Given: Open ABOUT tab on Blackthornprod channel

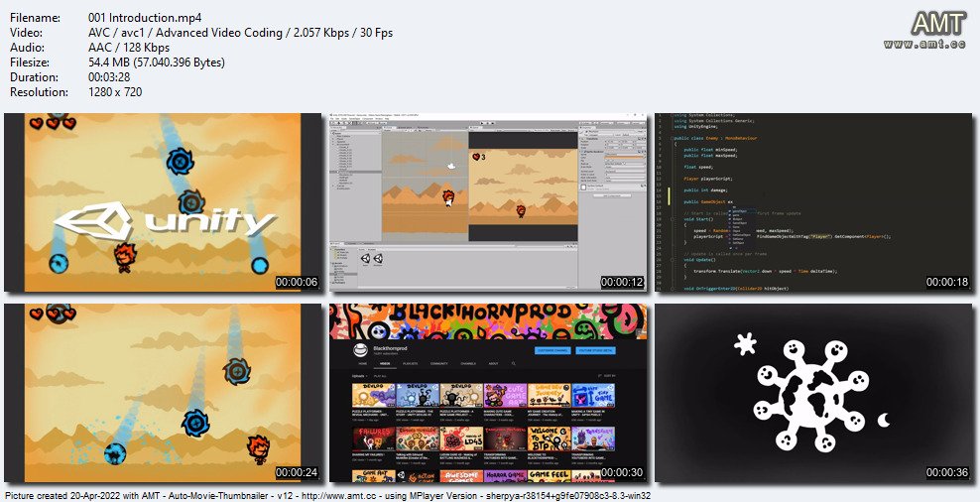Looking at the screenshot, I should click(493, 363).
